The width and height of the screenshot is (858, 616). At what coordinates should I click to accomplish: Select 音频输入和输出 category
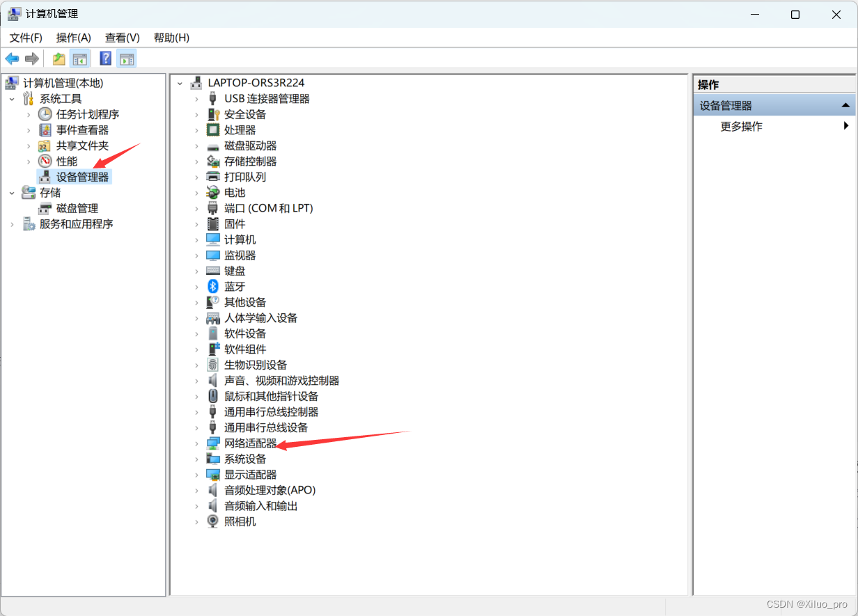pyautogui.click(x=260, y=506)
